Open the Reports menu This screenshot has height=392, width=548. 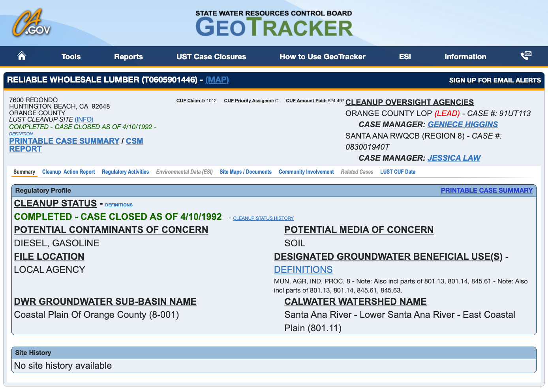[128, 56]
